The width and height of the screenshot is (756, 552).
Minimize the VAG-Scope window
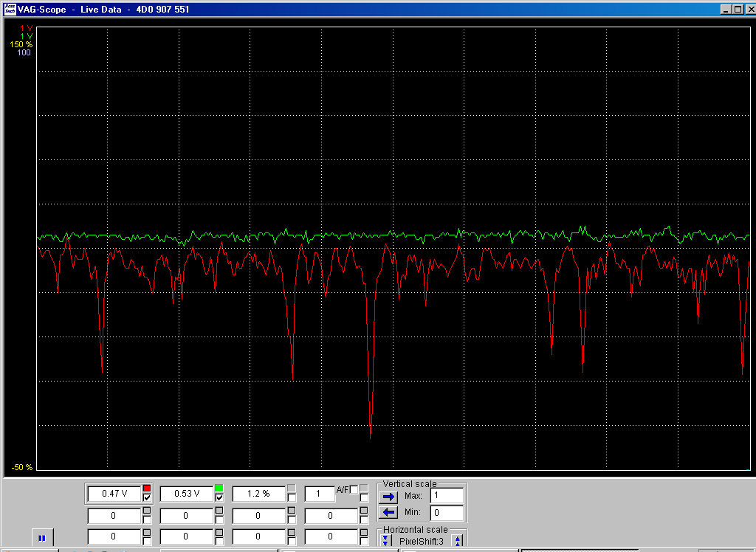(x=726, y=9)
